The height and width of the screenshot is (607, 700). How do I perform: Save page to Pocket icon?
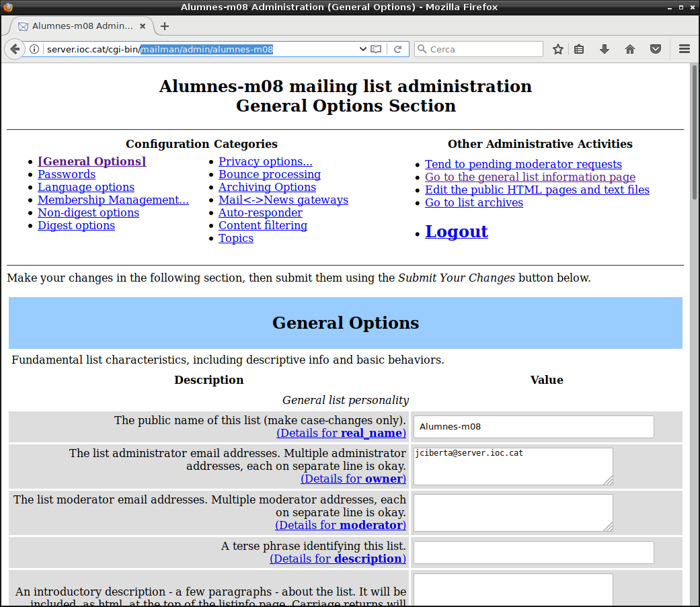click(x=655, y=49)
